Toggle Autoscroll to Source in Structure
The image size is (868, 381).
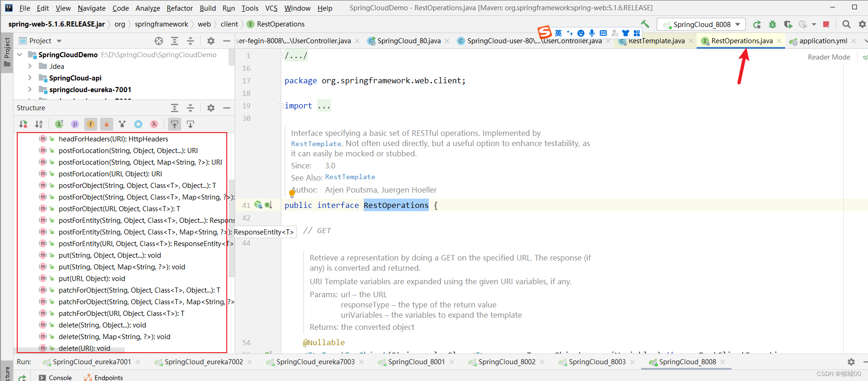click(175, 124)
